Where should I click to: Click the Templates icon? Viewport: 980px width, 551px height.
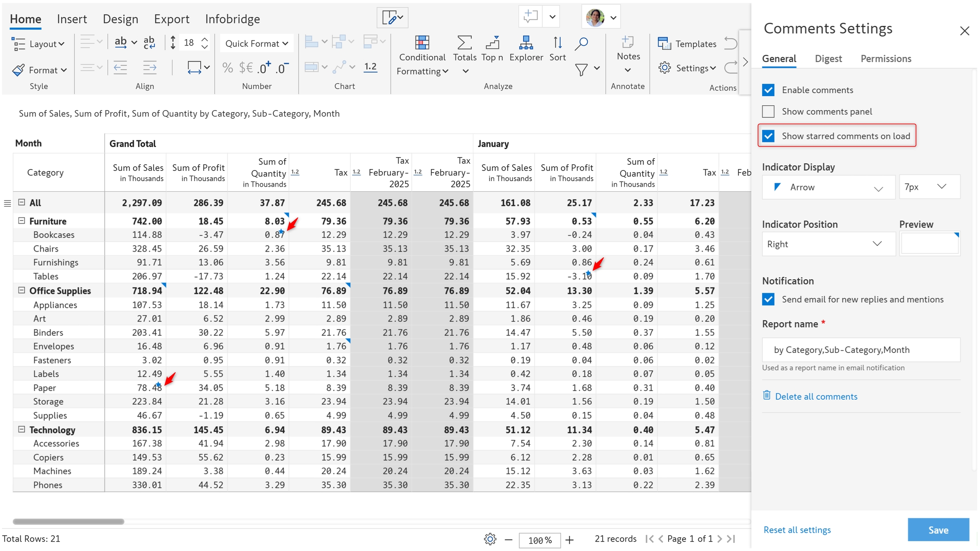[x=664, y=43]
